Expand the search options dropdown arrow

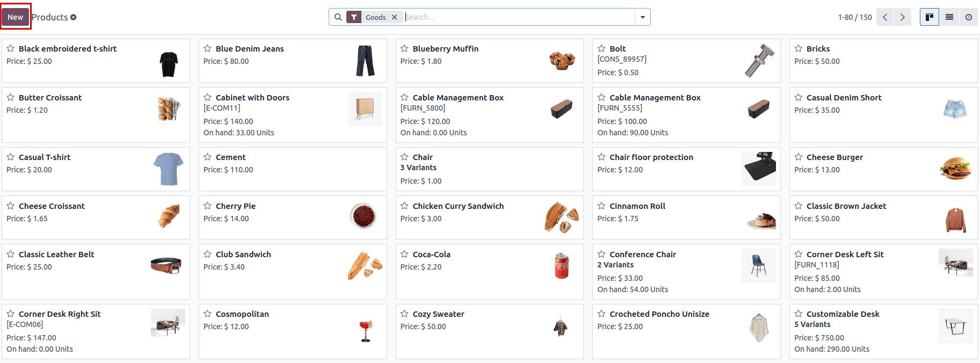643,17
